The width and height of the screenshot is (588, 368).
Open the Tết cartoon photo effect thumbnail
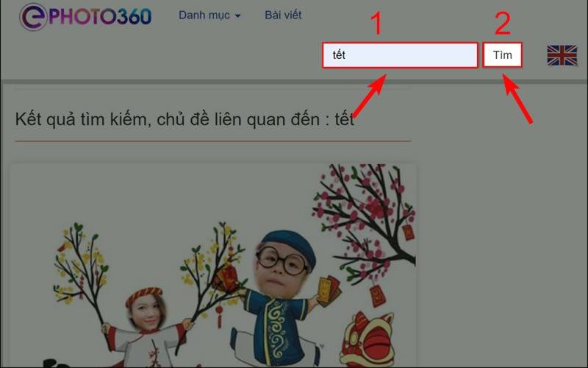213,265
